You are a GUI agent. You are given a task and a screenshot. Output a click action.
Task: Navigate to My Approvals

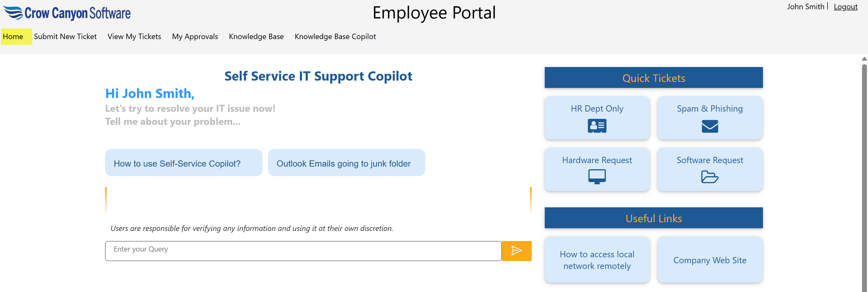pyautogui.click(x=195, y=36)
